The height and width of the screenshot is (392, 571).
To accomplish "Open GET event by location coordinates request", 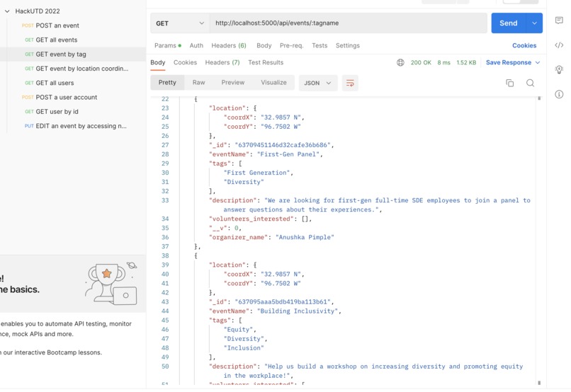I will (x=73, y=69).
